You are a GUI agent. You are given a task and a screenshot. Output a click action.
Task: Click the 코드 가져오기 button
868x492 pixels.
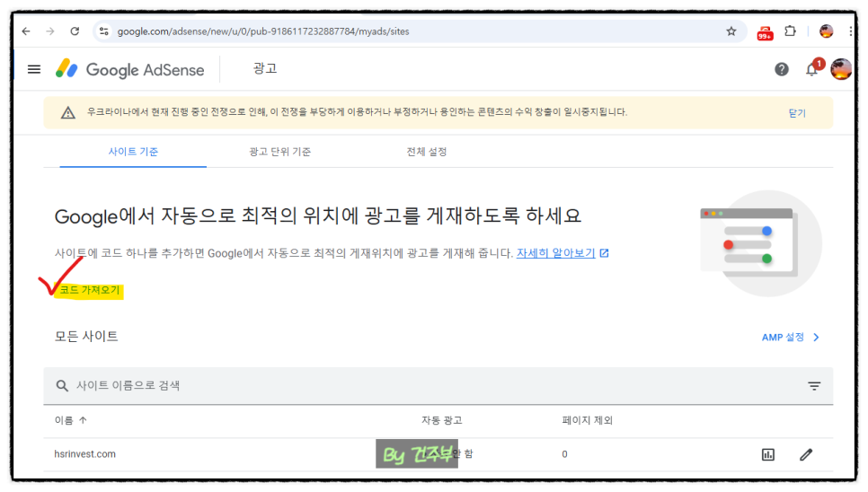90,290
